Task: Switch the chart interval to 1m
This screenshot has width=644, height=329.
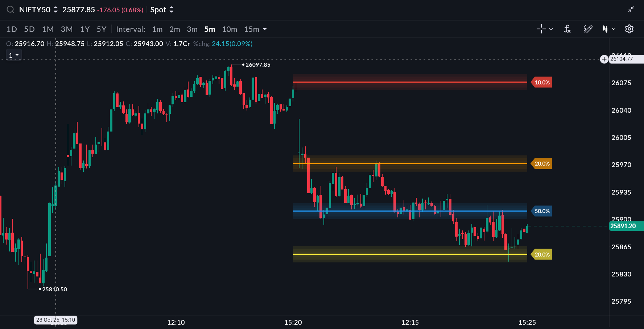Action: click(x=157, y=29)
